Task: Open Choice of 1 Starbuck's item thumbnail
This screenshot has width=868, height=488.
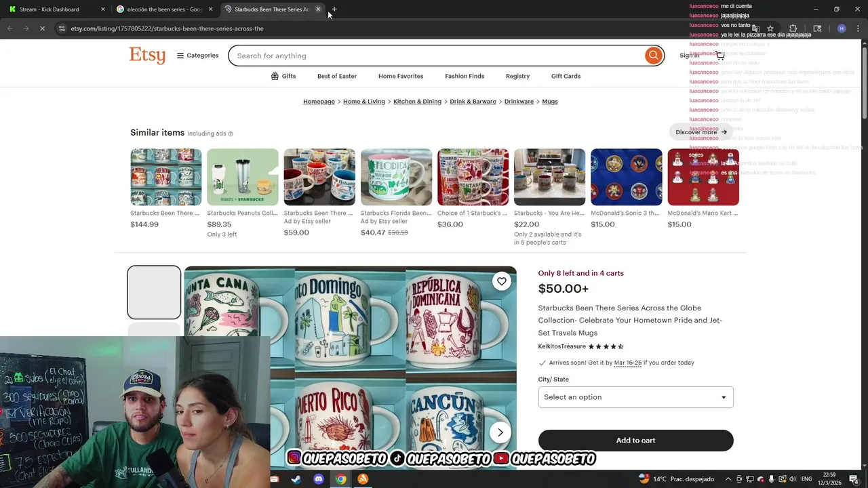Action: 473,177
